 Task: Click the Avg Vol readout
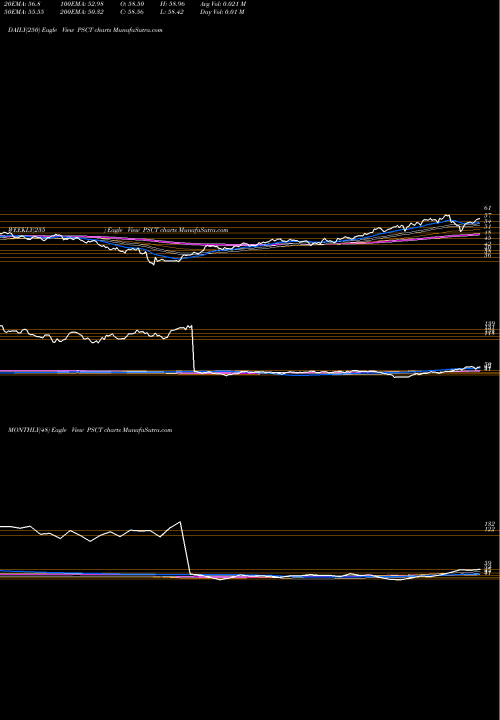(x=223, y=4)
